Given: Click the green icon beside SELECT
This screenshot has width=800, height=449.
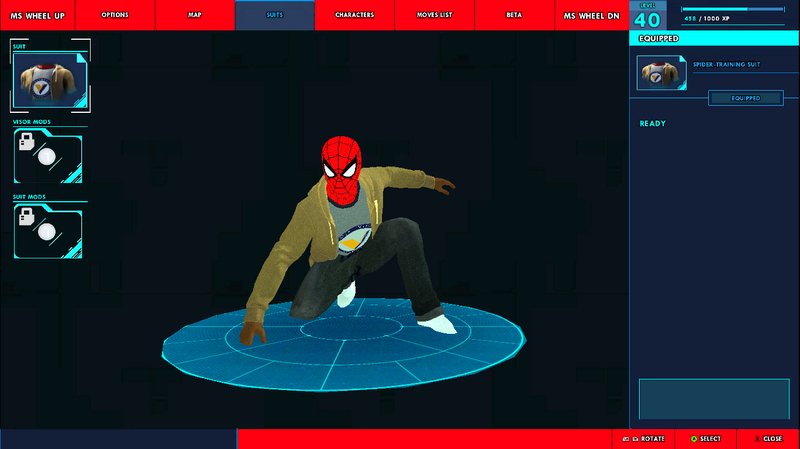Looking at the screenshot, I should coord(694,439).
